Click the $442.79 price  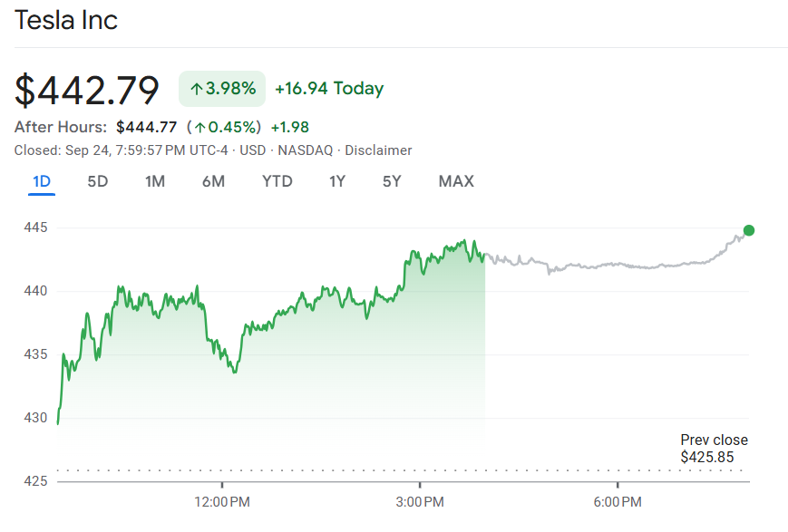click(x=87, y=90)
